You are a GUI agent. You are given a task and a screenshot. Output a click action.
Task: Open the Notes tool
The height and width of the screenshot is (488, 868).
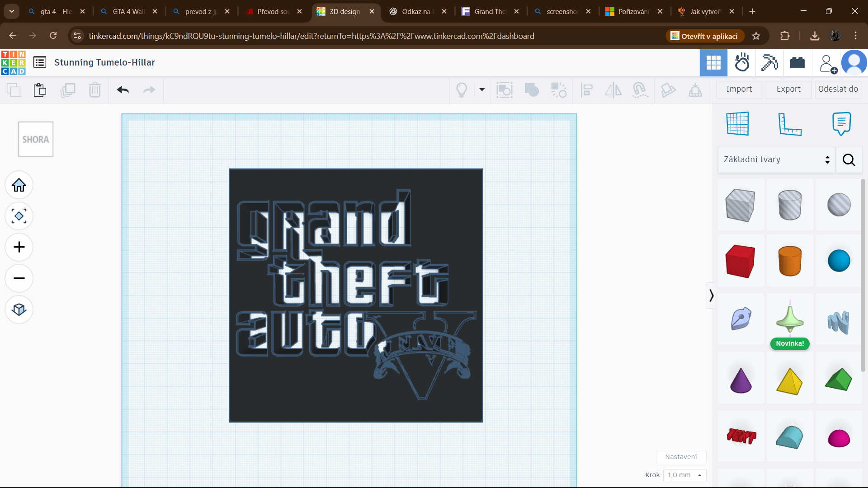tap(841, 123)
